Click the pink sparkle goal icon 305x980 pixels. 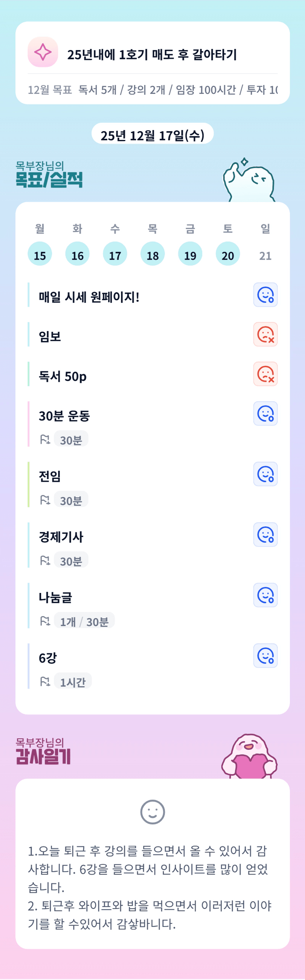(x=43, y=52)
